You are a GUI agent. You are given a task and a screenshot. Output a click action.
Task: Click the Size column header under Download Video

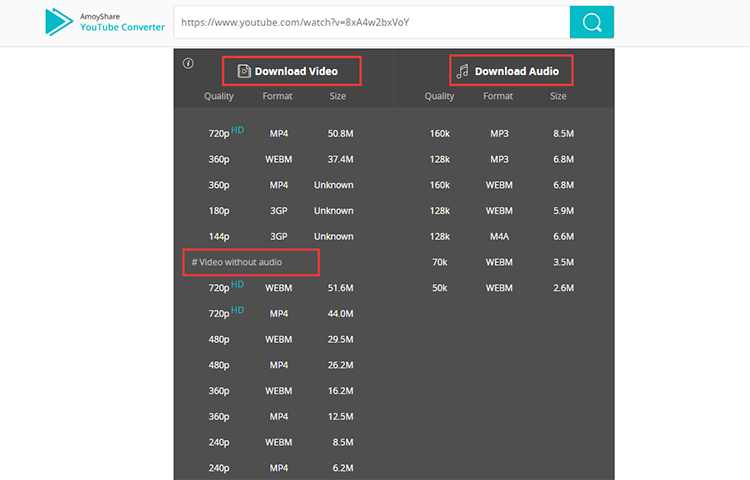tap(338, 96)
